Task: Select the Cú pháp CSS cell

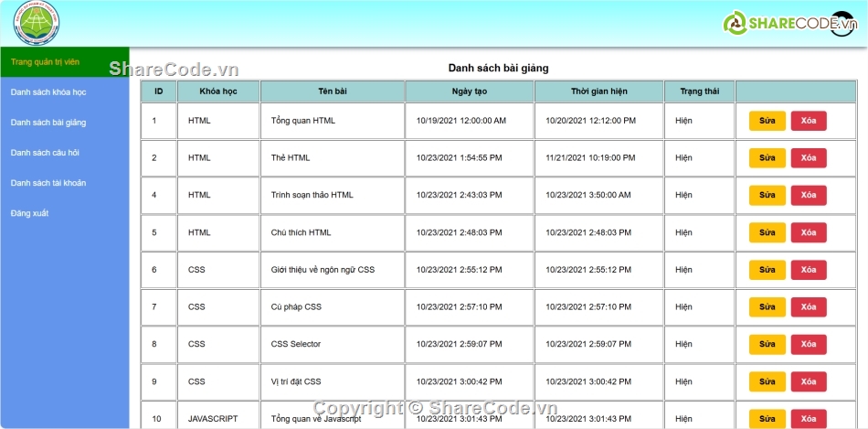Action: 333,307
